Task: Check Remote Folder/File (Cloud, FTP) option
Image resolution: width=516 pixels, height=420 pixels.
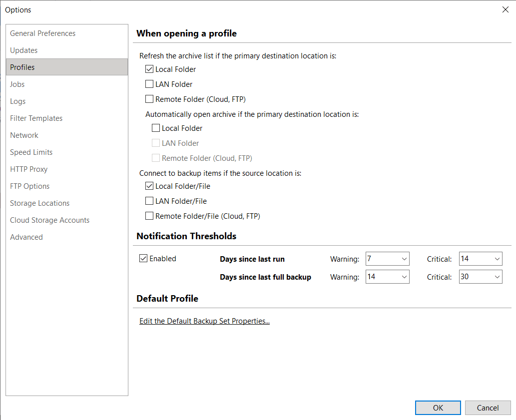Action: pyautogui.click(x=149, y=216)
